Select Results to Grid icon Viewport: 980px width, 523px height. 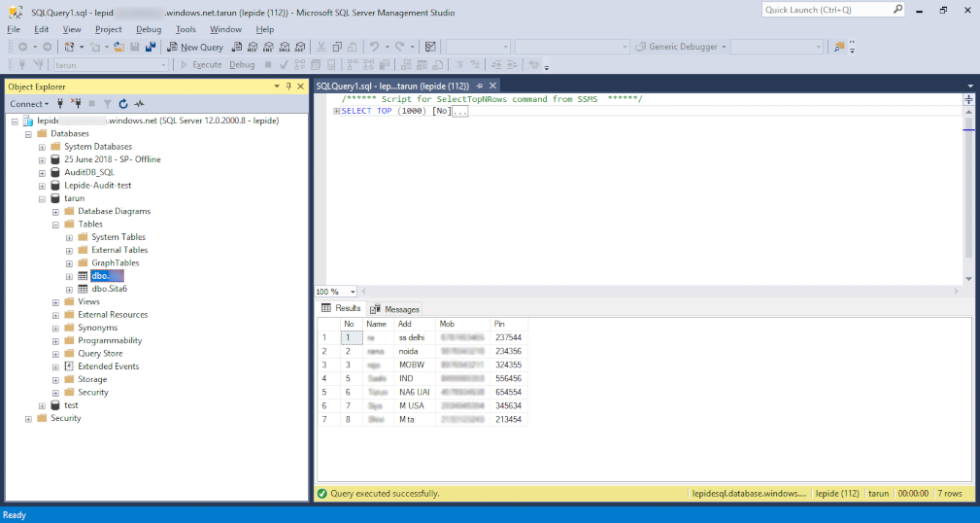point(422,64)
